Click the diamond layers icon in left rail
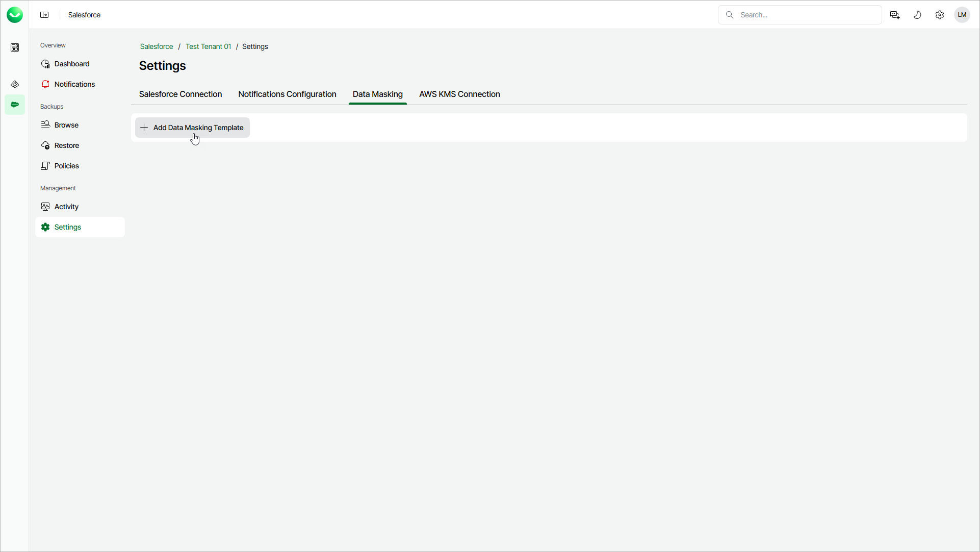The height and width of the screenshot is (552, 980). click(x=15, y=84)
